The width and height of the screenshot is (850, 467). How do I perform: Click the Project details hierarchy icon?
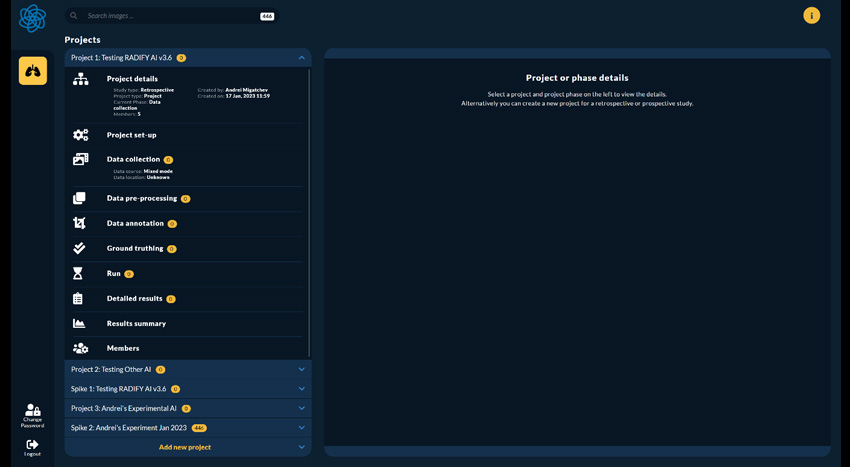[x=81, y=79]
